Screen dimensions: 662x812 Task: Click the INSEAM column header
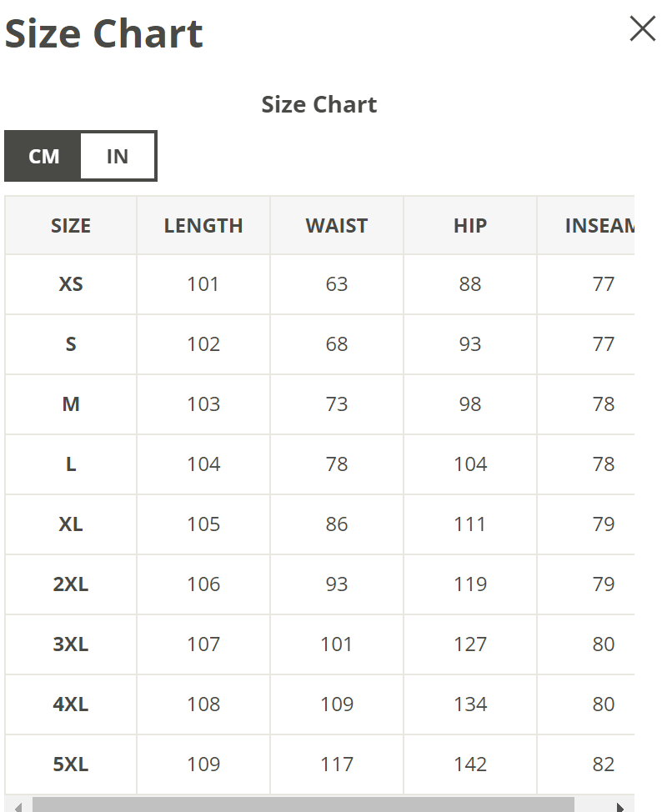point(599,226)
